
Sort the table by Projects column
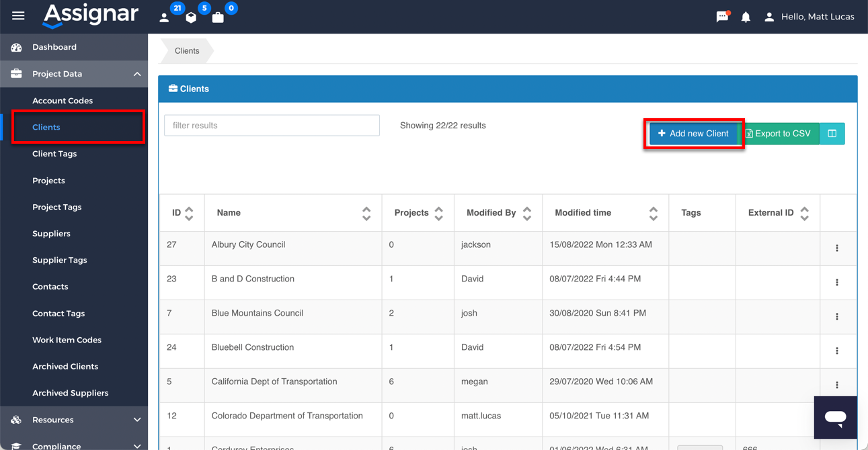point(439,214)
